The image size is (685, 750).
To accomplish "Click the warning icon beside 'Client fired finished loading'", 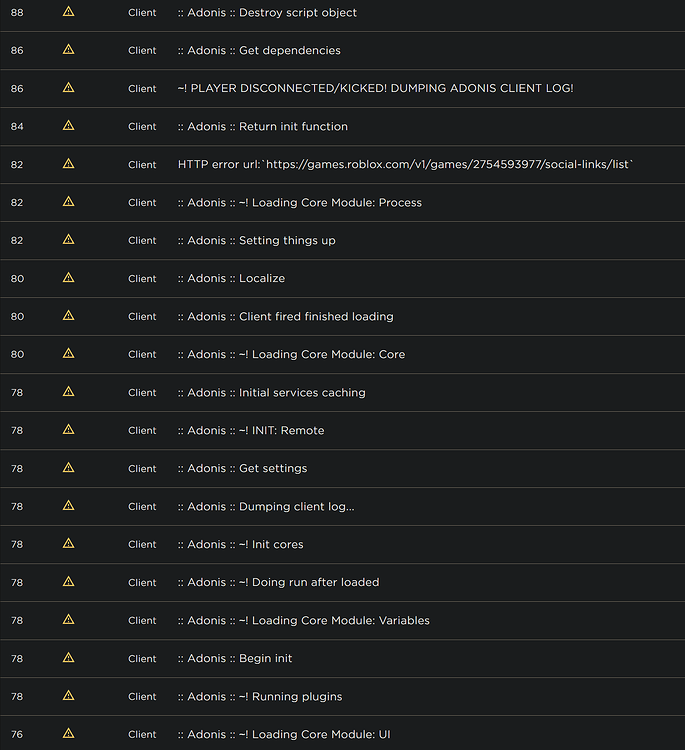I will (68, 315).
